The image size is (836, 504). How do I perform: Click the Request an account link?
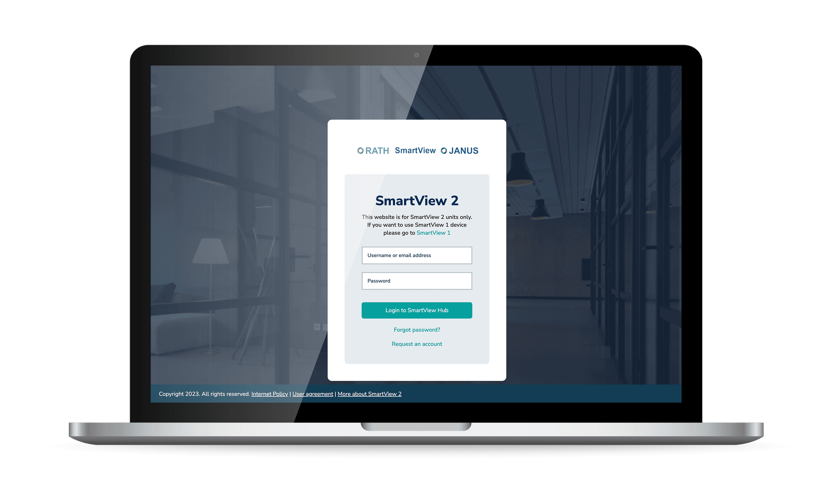point(416,344)
